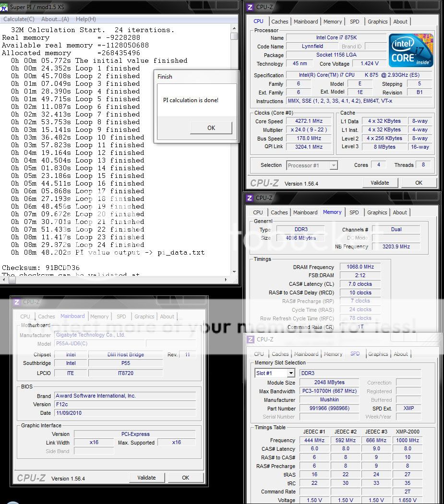
Task: Select the CPU tab in the Memory CPU-Z window
Action: click(x=258, y=212)
